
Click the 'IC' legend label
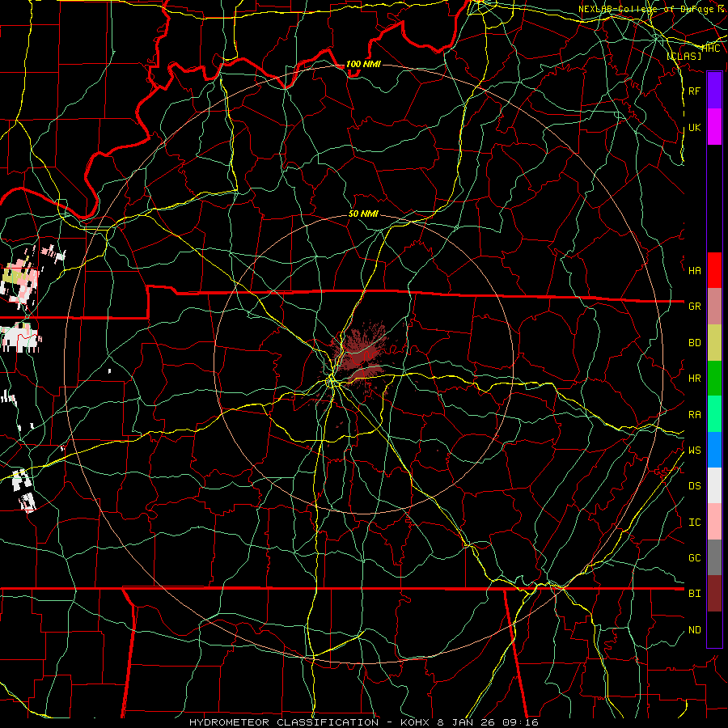coord(694,523)
